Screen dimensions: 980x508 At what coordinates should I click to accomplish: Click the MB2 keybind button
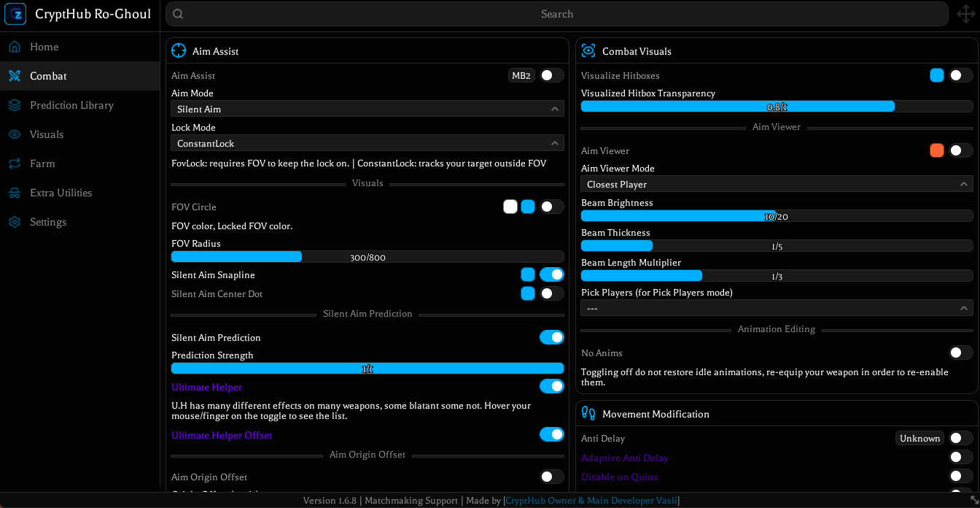click(x=521, y=75)
